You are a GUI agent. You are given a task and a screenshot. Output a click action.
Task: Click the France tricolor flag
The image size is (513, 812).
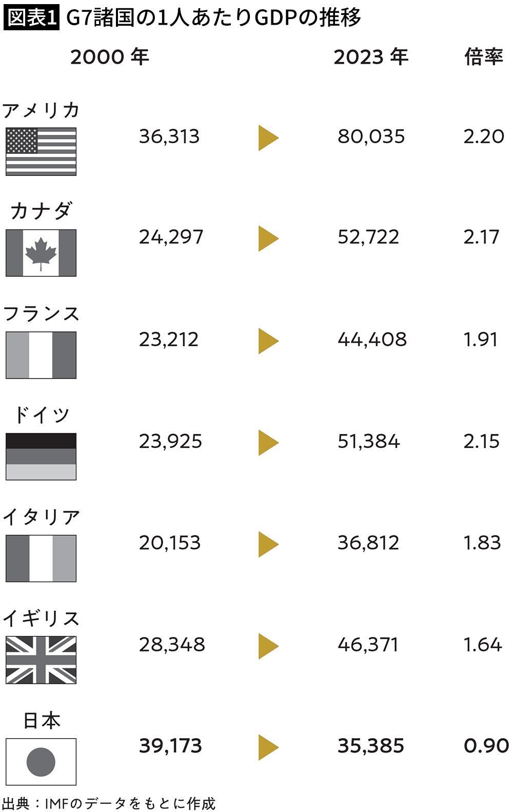(41, 355)
